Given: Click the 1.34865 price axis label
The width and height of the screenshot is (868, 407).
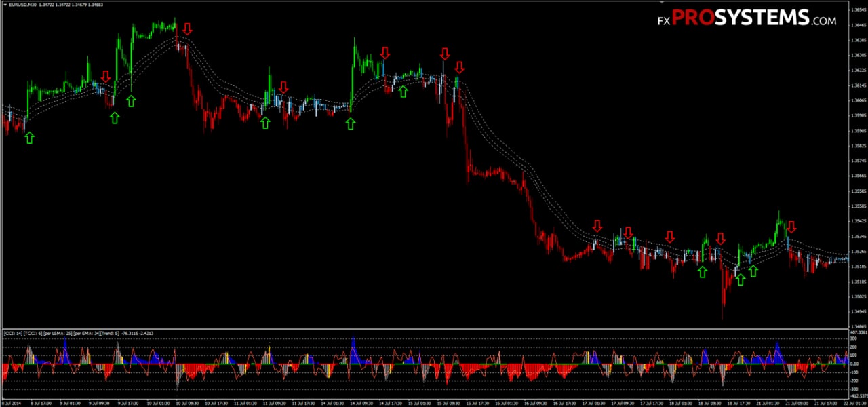Looking at the screenshot, I should coord(858,326).
